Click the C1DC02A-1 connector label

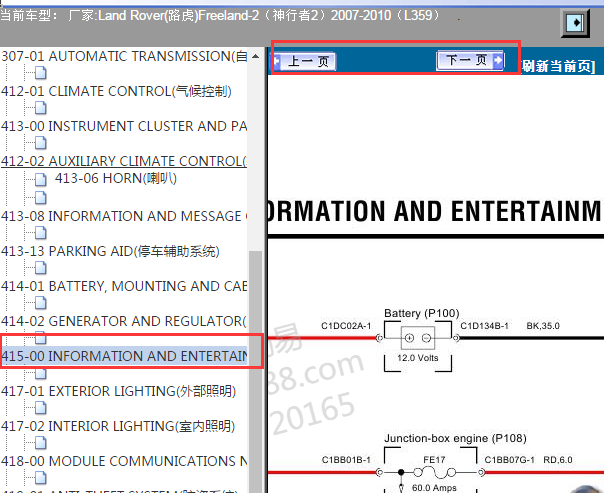pos(346,326)
